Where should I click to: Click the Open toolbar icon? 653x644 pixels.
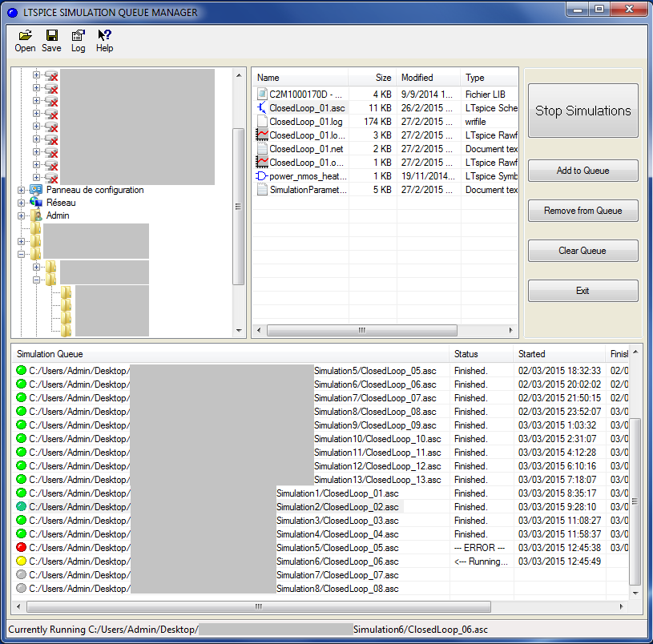[25, 36]
